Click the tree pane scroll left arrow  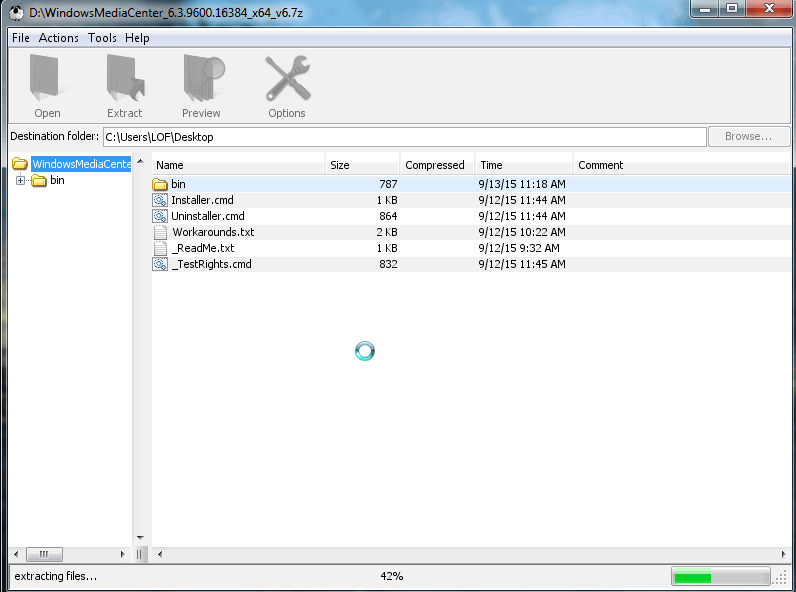pyautogui.click(x=16, y=554)
